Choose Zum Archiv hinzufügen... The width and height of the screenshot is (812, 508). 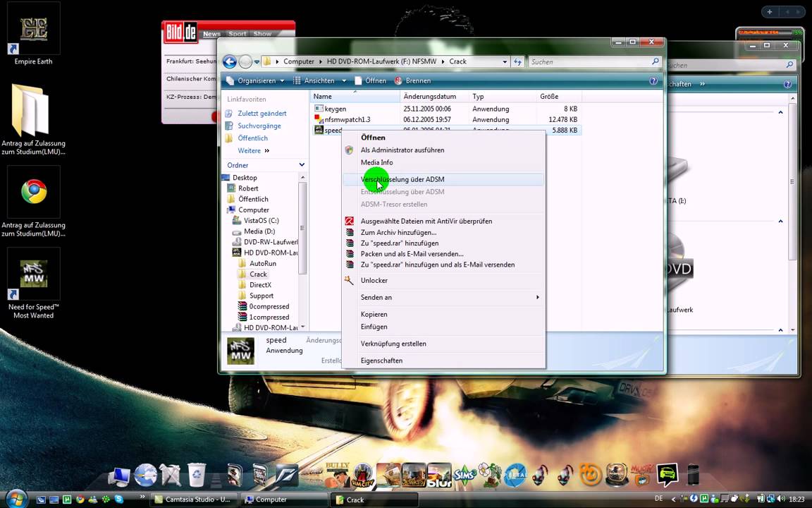(x=443, y=232)
